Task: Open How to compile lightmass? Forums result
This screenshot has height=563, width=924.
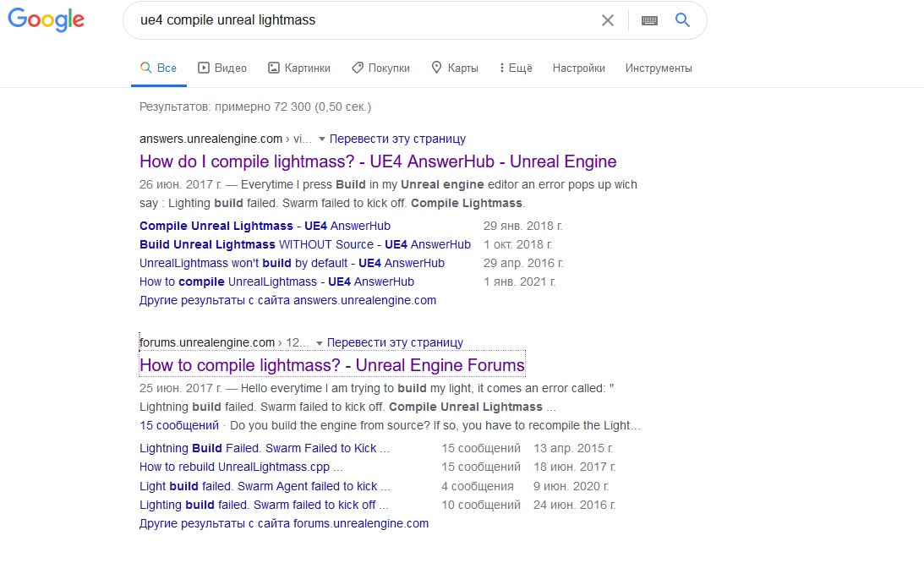Action: [331, 365]
